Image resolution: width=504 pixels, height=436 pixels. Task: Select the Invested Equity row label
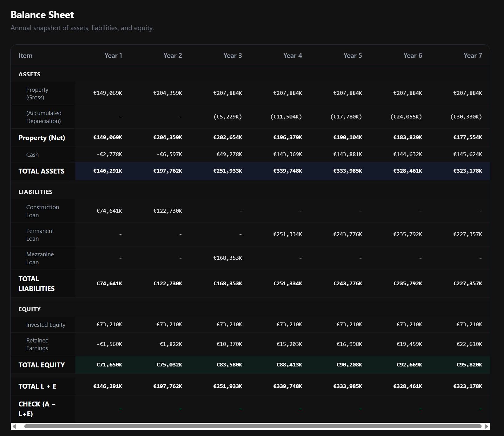click(46, 325)
